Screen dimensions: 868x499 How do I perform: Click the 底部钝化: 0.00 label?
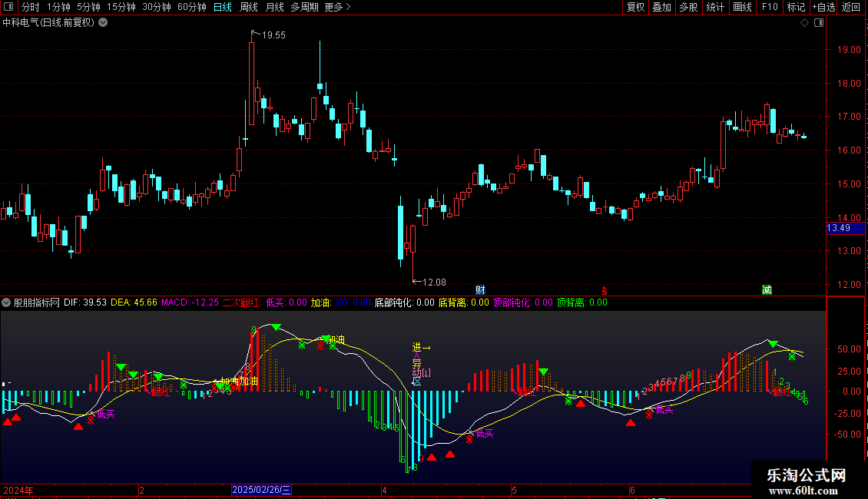point(405,302)
